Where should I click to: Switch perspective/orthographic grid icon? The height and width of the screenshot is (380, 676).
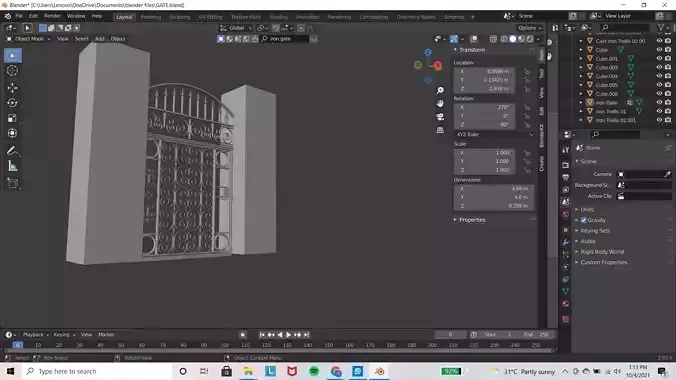click(x=440, y=130)
